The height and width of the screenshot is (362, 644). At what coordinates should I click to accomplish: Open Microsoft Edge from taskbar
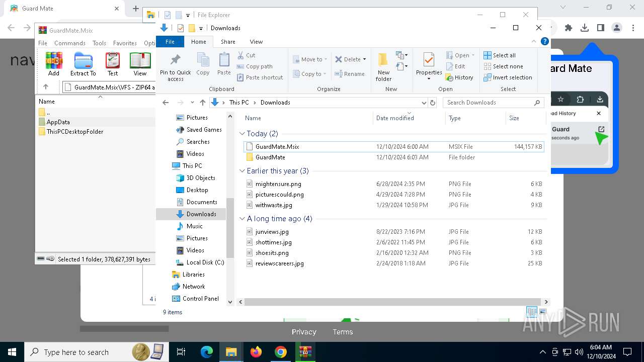coord(207,352)
